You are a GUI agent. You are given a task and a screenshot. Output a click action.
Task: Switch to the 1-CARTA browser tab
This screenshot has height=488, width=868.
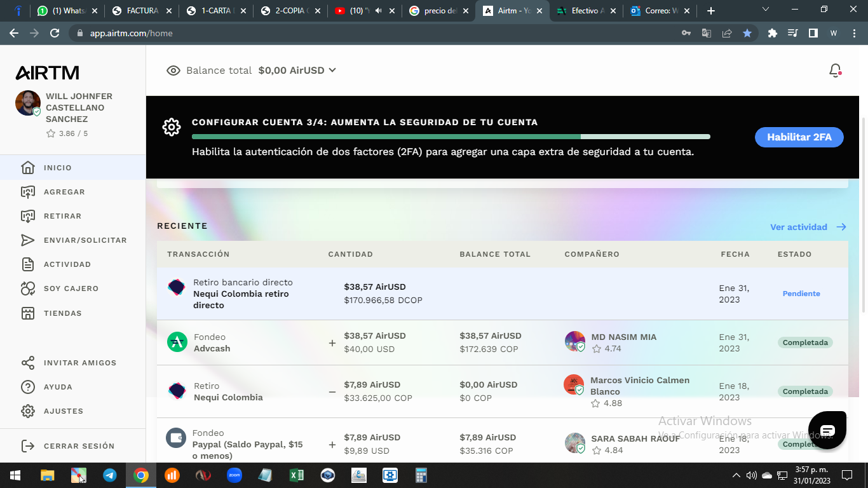point(216,11)
